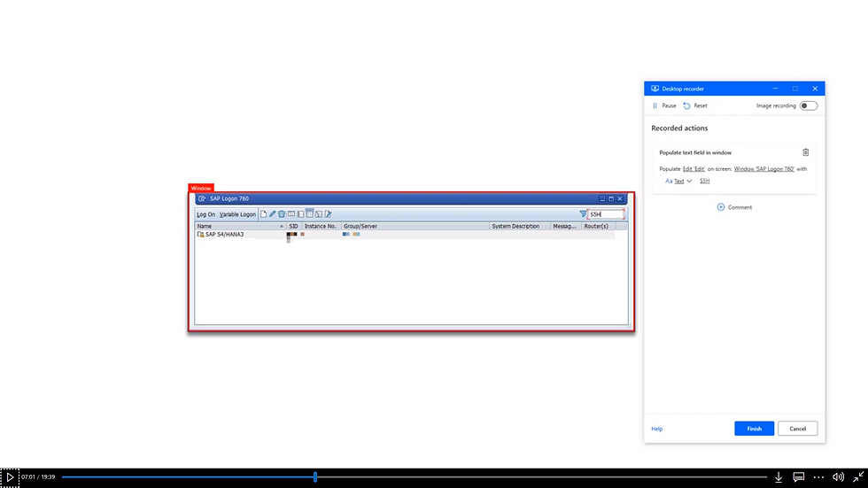Click the System Description column header
The image size is (868, 488).
tap(520, 227)
